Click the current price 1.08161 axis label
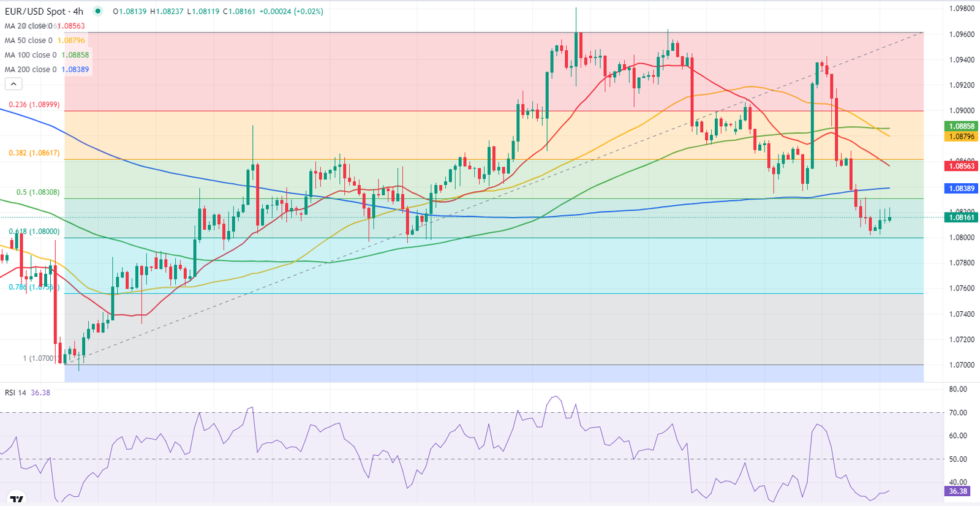This screenshot has height=506, width=980. (x=961, y=217)
